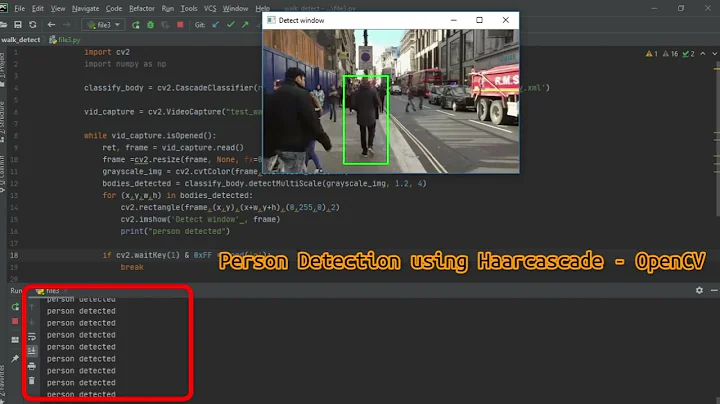Stop the program using top toolbar stop

click(x=180, y=25)
